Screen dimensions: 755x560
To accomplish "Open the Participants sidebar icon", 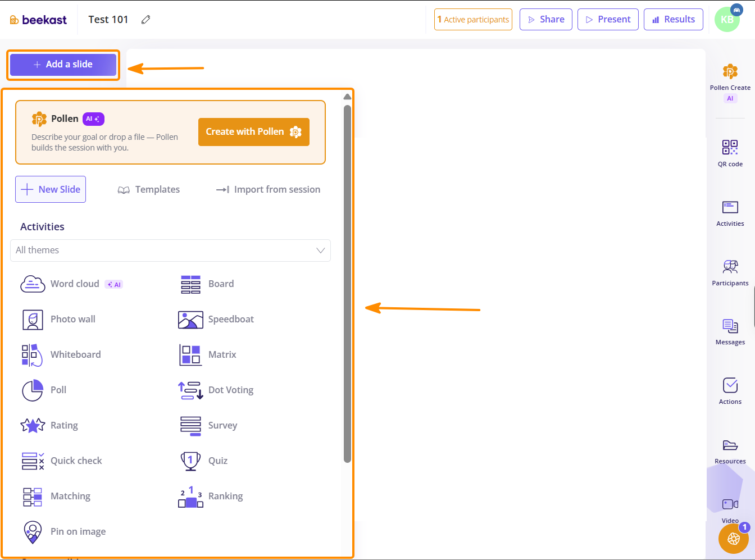I will coord(730,266).
